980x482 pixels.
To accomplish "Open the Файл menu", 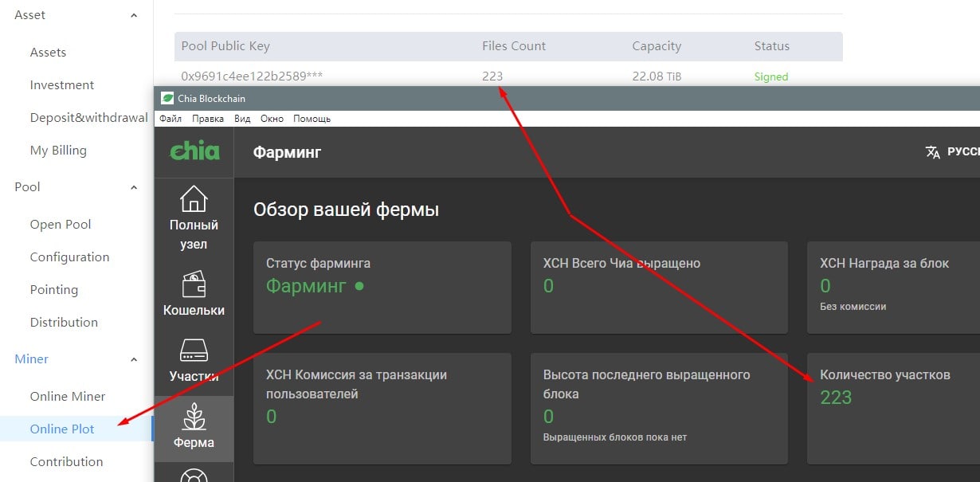I will tap(171, 119).
